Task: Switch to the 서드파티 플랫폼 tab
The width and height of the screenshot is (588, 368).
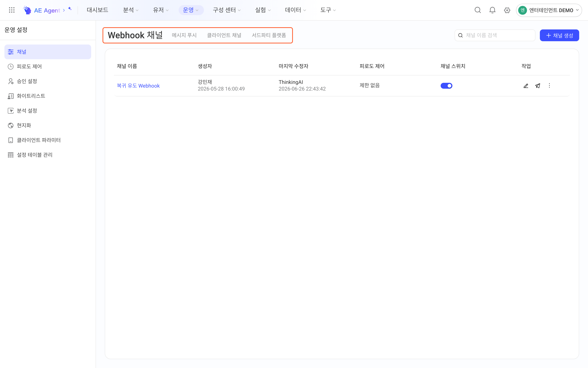Action: 269,35
